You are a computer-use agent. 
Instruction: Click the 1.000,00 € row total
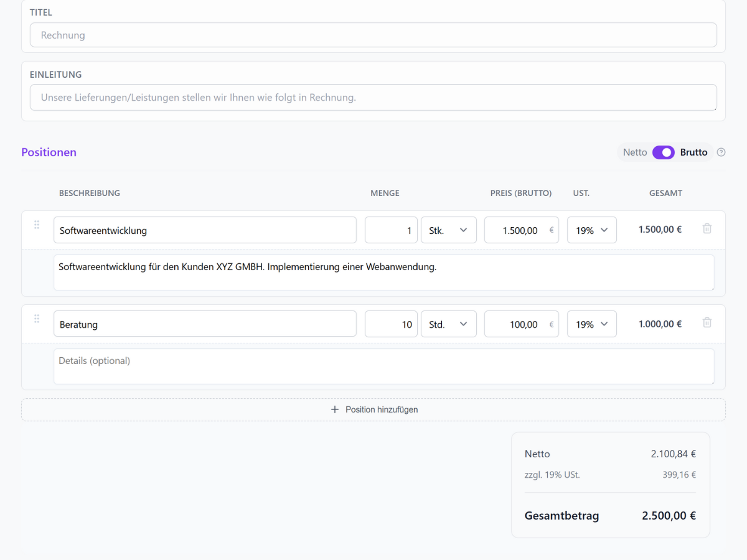point(660,324)
